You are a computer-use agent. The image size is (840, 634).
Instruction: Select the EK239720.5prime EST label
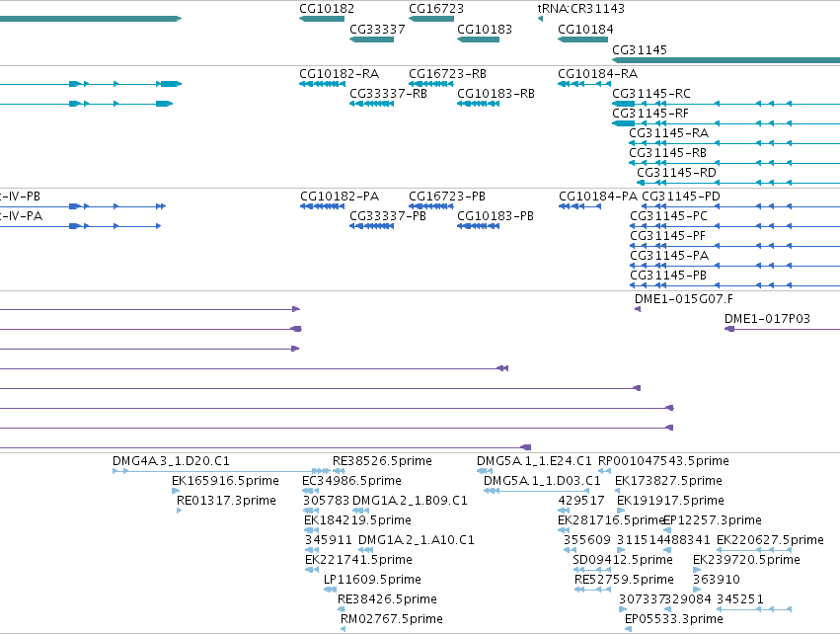(x=746, y=560)
